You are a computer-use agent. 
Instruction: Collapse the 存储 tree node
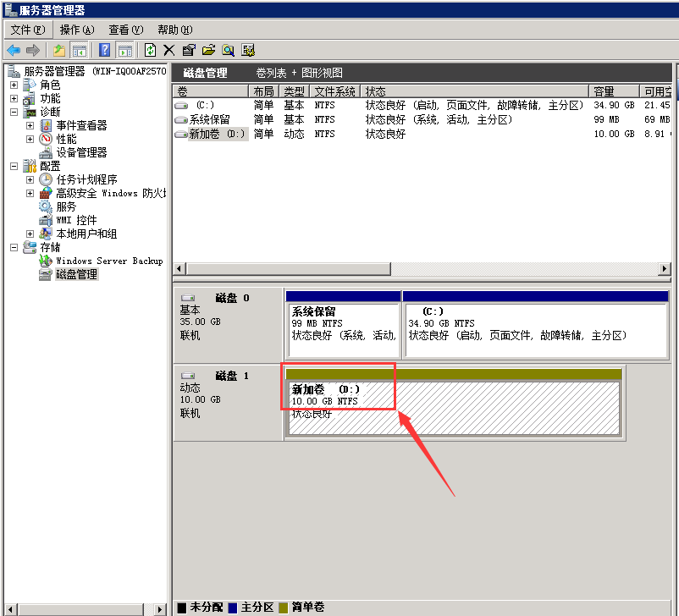14,248
